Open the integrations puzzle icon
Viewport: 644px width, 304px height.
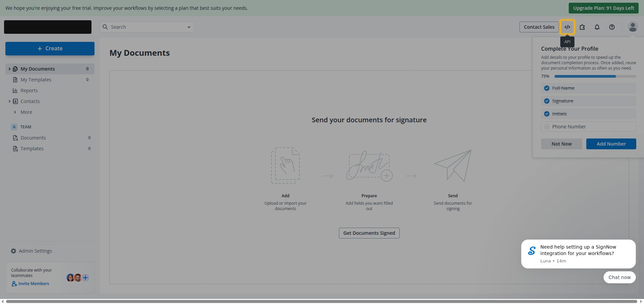coord(582,27)
